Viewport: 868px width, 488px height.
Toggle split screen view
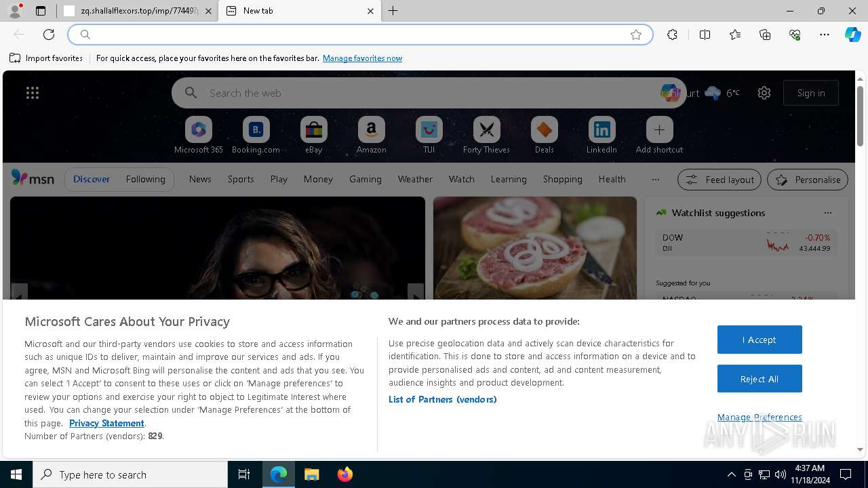coord(705,35)
